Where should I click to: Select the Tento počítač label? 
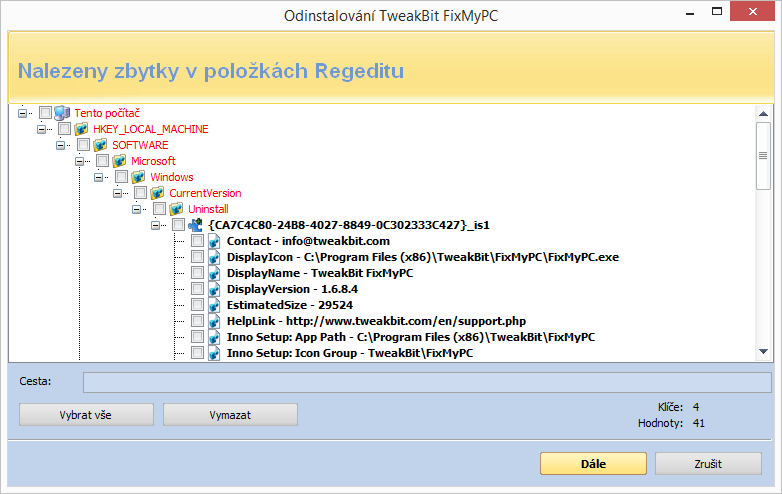[x=107, y=113]
